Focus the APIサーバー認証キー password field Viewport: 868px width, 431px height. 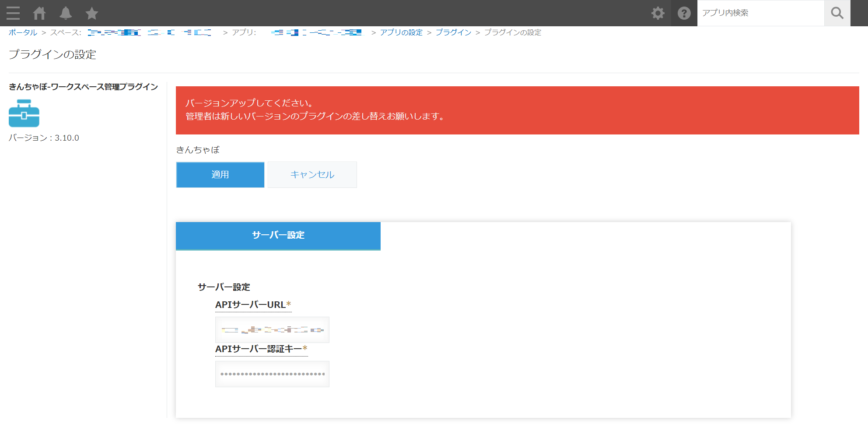(272, 374)
